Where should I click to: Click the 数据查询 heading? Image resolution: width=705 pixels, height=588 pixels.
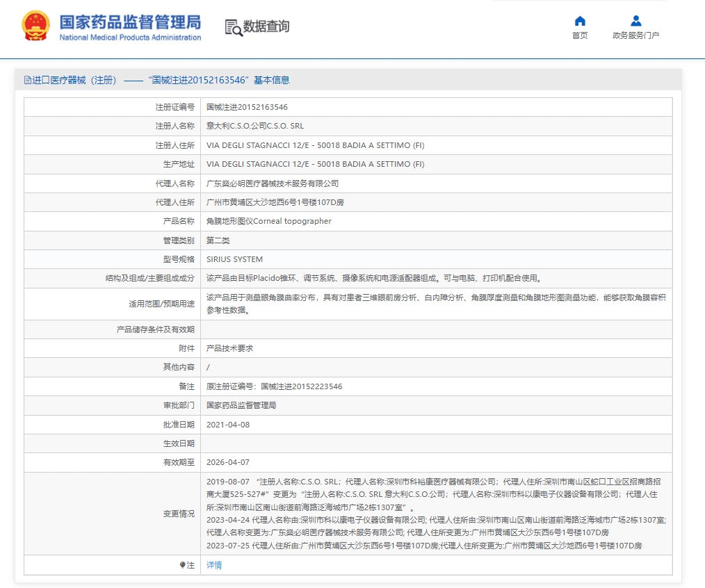[x=266, y=26]
